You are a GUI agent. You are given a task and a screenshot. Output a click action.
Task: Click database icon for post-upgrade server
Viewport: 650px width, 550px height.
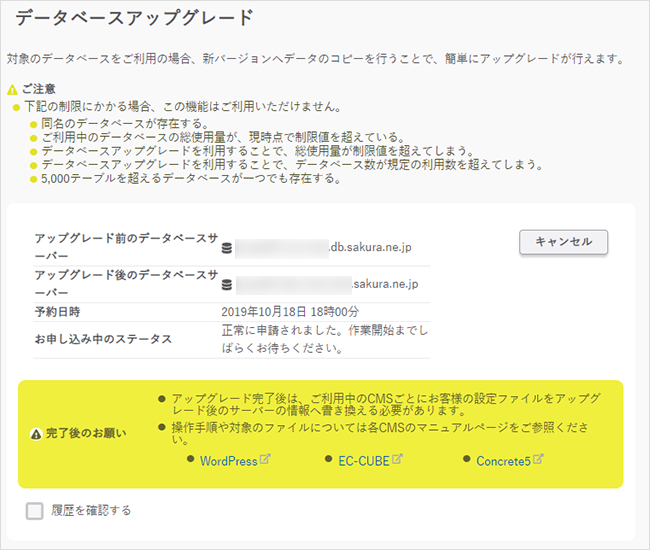tap(227, 285)
